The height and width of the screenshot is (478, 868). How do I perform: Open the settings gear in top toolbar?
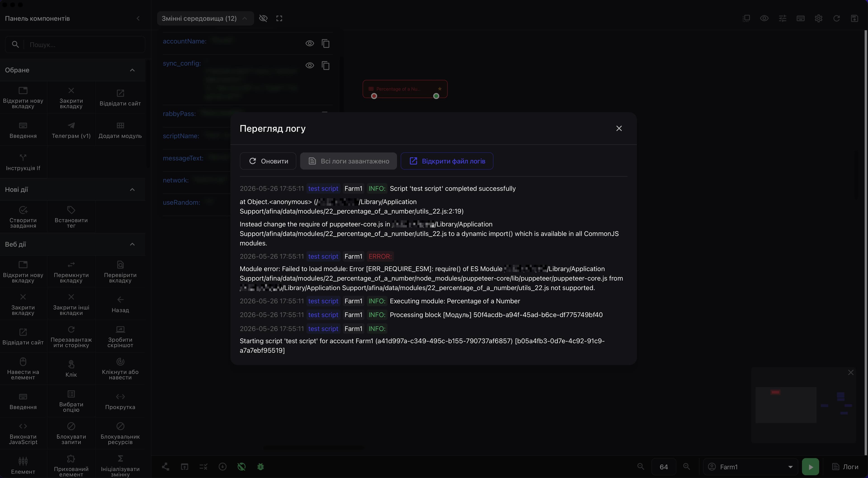(x=818, y=19)
